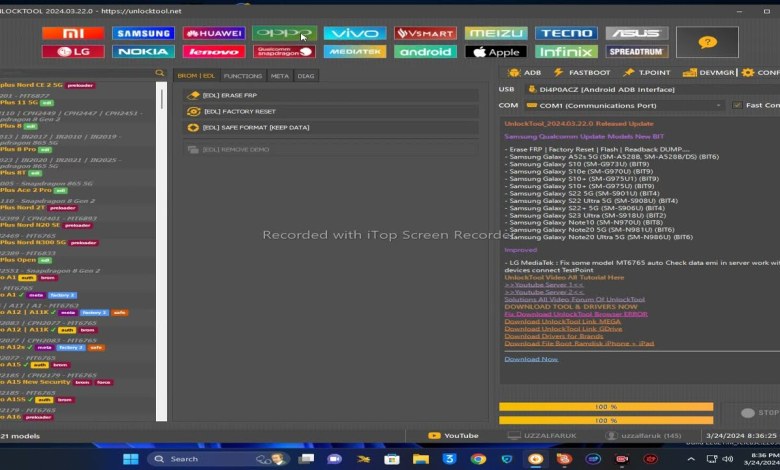Open the Vivo brand logo
780x470 pixels.
tap(355, 33)
